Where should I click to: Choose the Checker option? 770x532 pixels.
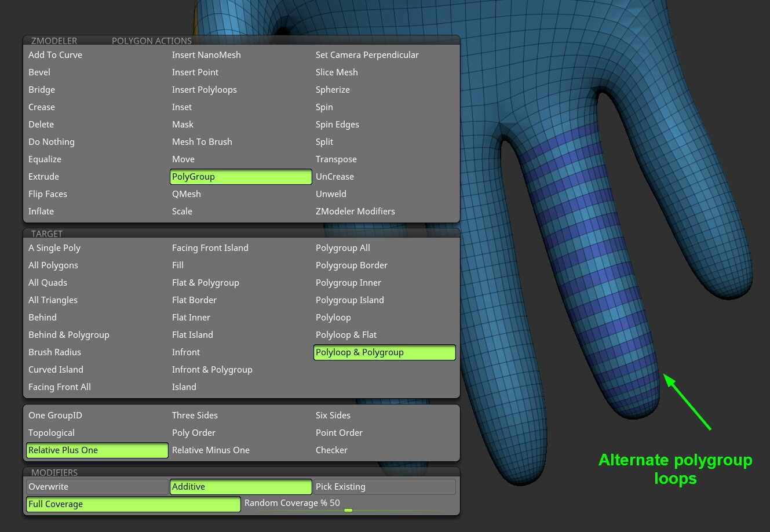tap(331, 450)
